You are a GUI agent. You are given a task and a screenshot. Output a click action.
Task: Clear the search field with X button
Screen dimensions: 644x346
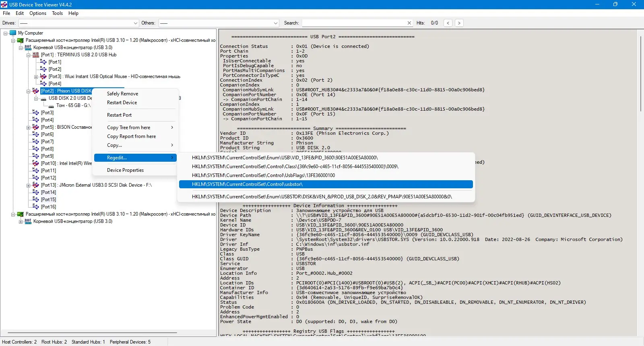pos(409,23)
